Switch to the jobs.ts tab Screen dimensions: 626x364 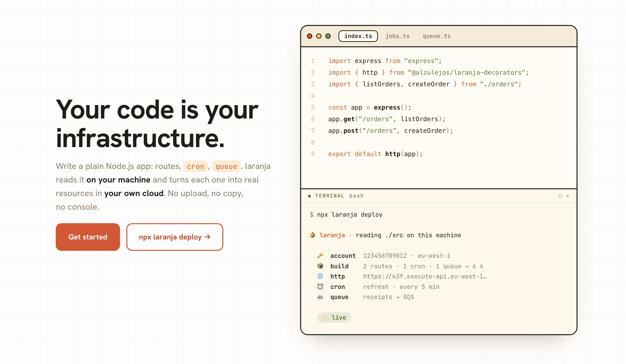pyautogui.click(x=397, y=36)
